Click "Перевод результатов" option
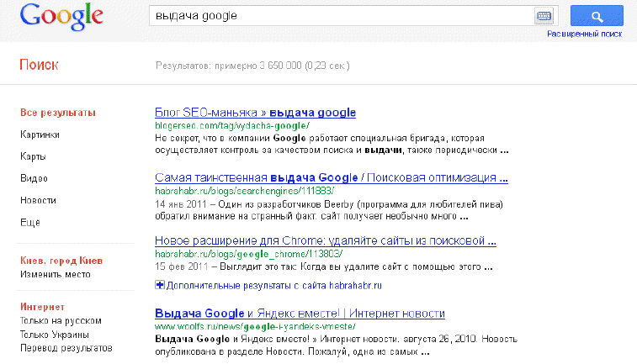Image resolution: width=637 pixels, height=364 pixels. click(66, 348)
